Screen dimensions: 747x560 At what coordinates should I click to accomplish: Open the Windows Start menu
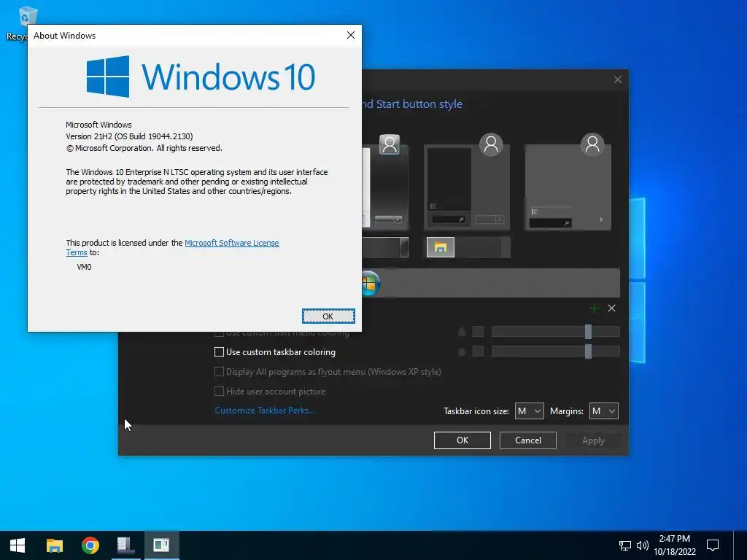click(x=18, y=545)
